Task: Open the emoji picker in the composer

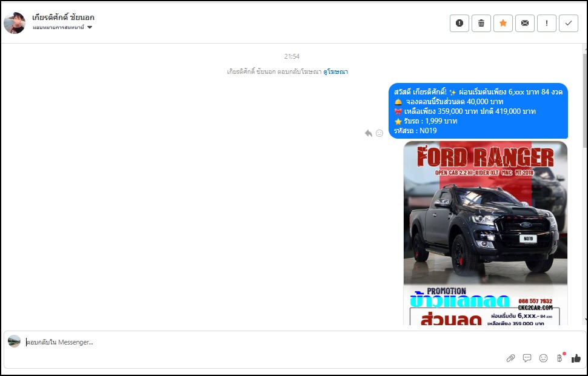Action: click(543, 358)
